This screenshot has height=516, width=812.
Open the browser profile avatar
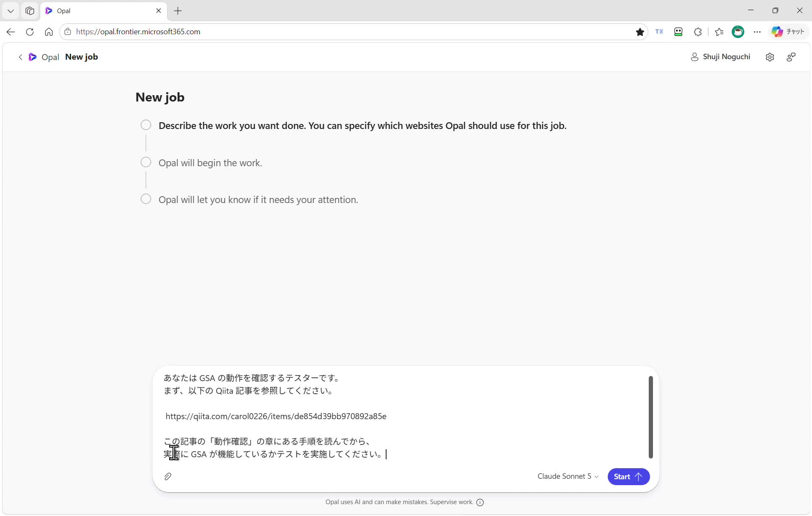point(738,32)
